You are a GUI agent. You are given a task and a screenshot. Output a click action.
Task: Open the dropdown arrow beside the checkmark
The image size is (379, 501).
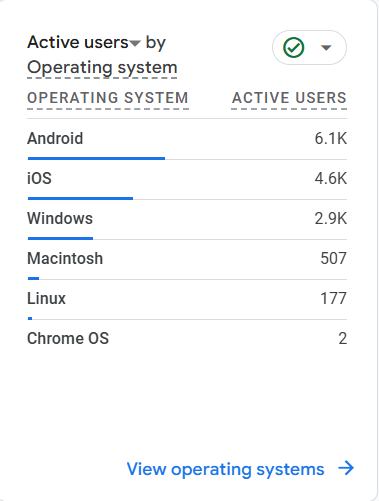326,48
